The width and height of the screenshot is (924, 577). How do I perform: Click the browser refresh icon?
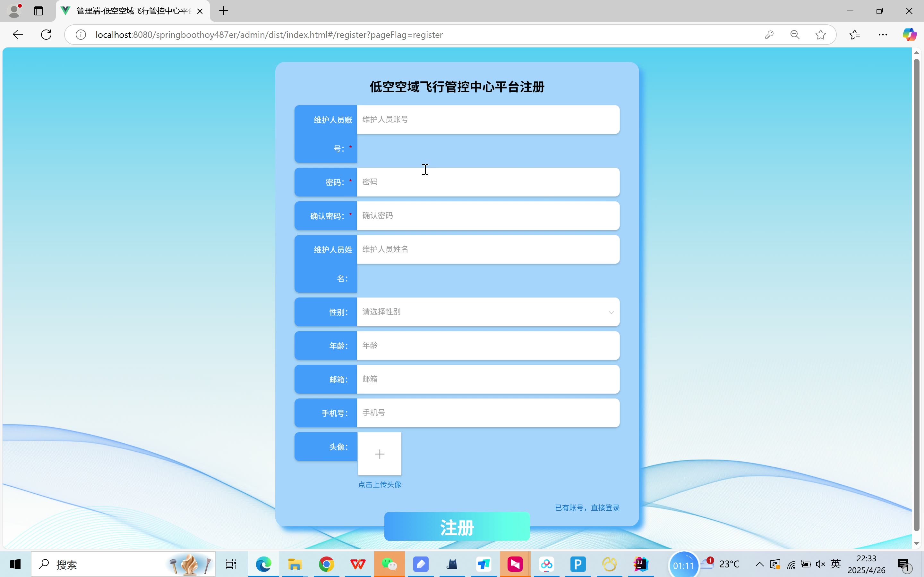46,35
